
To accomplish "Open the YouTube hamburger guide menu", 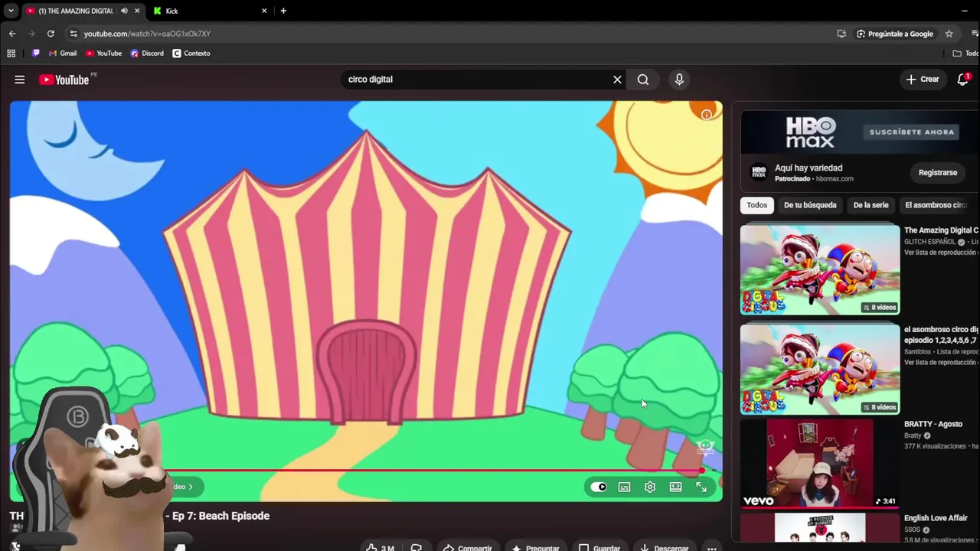I will click(x=20, y=80).
